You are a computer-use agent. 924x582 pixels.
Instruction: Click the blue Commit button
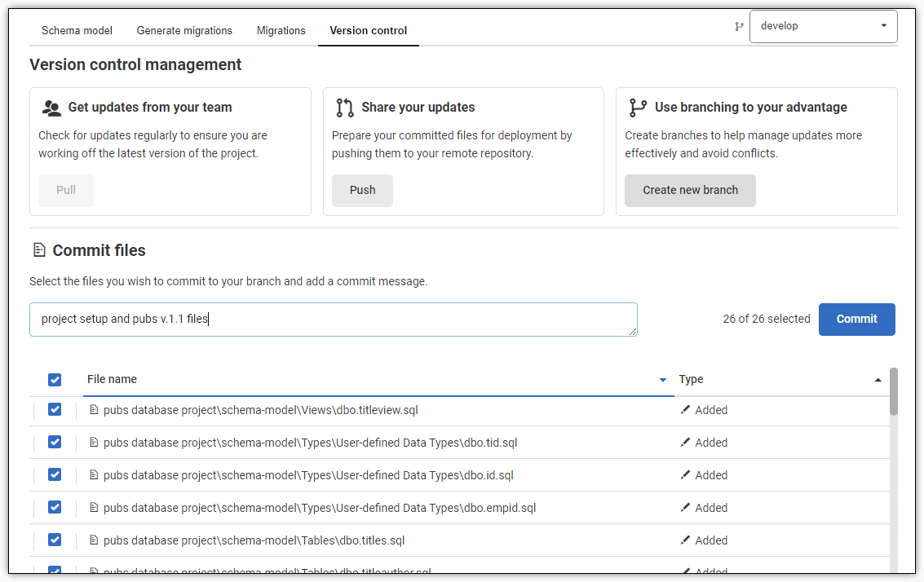pyautogui.click(x=856, y=319)
